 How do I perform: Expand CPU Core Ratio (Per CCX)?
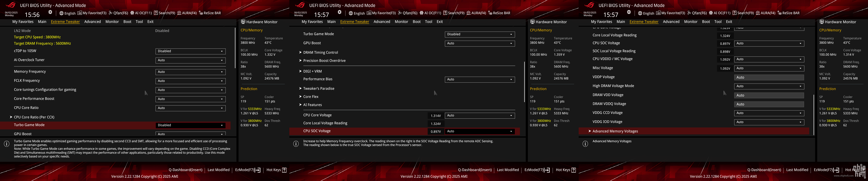34,117
